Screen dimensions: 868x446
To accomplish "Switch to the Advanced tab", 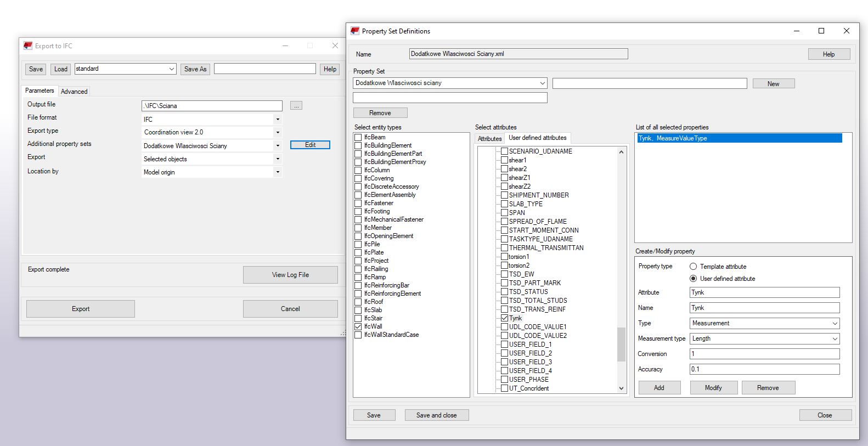I will click(74, 92).
